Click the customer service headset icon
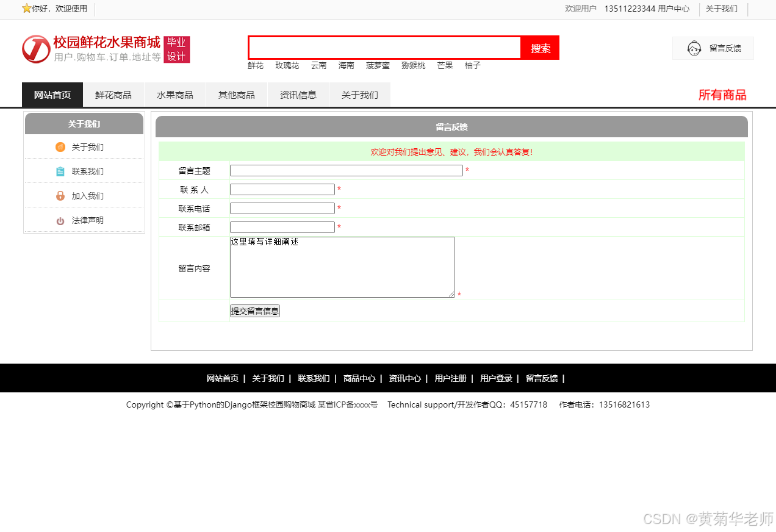Image resolution: width=776 pixels, height=532 pixels. pos(694,48)
